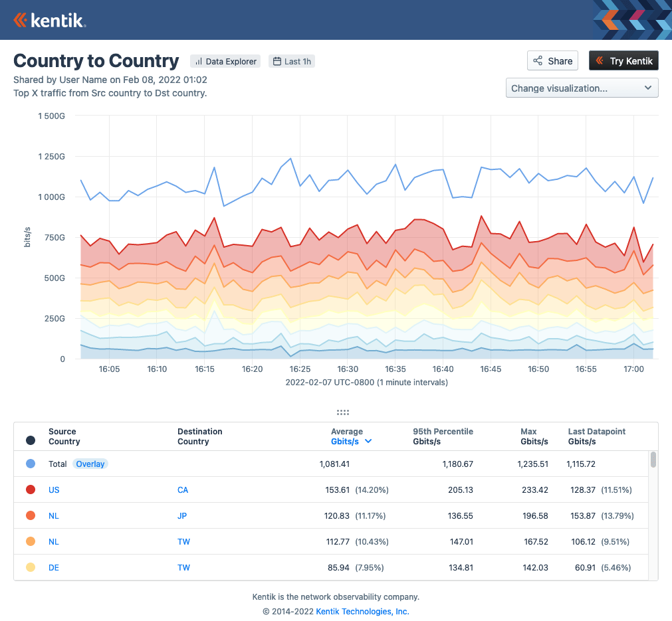Click the Kentik chevron icon on Try Kentik
Screen dimensions: 672x621
point(602,60)
